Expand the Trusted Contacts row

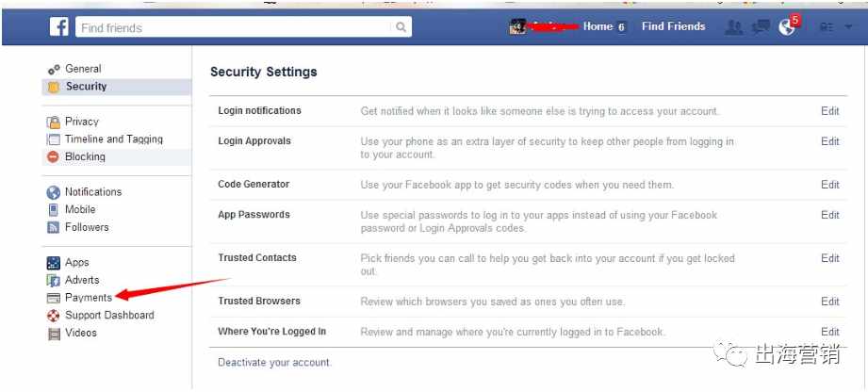point(528,264)
